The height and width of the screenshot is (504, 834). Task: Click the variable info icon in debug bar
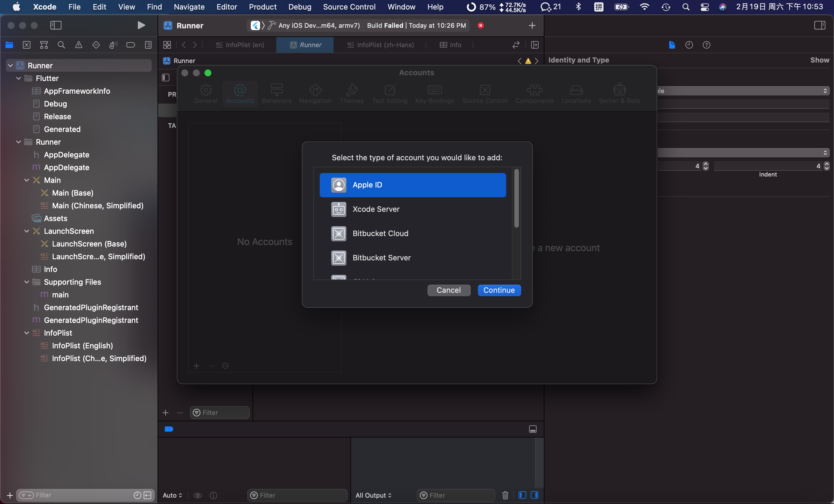pyautogui.click(x=213, y=495)
